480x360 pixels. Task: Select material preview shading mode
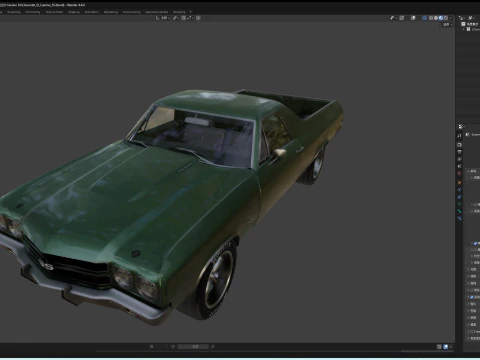(441, 18)
